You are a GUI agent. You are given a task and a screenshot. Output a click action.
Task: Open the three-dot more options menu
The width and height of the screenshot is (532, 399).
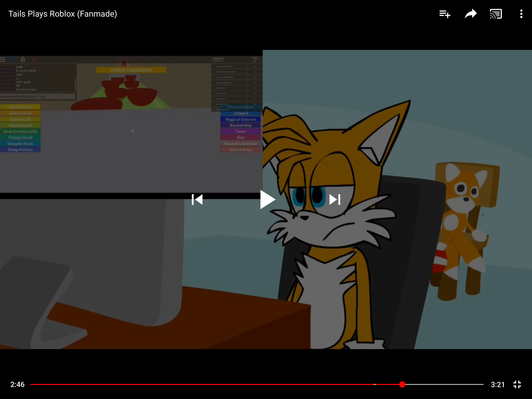(x=521, y=14)
